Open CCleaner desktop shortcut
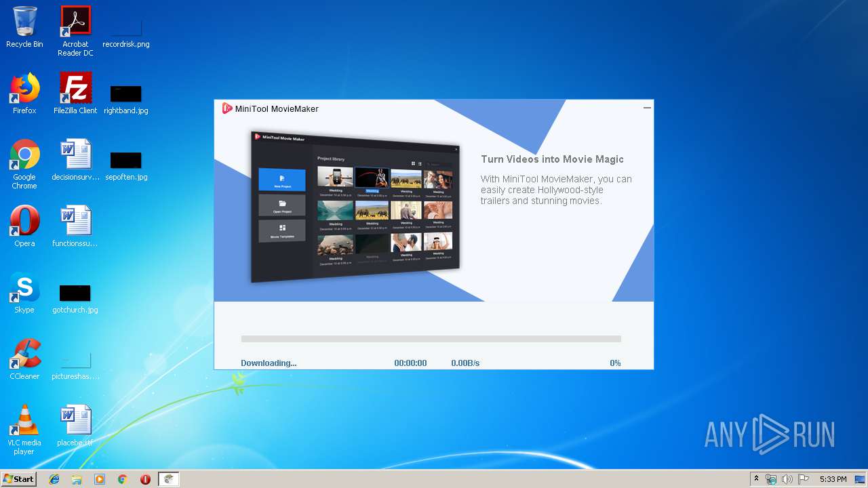This screenshot has width=868, height=488. 24,359
